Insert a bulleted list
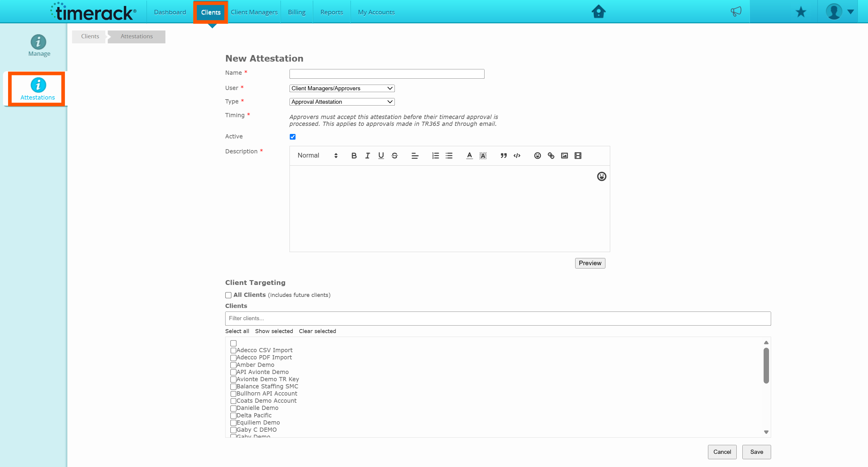 449,155
